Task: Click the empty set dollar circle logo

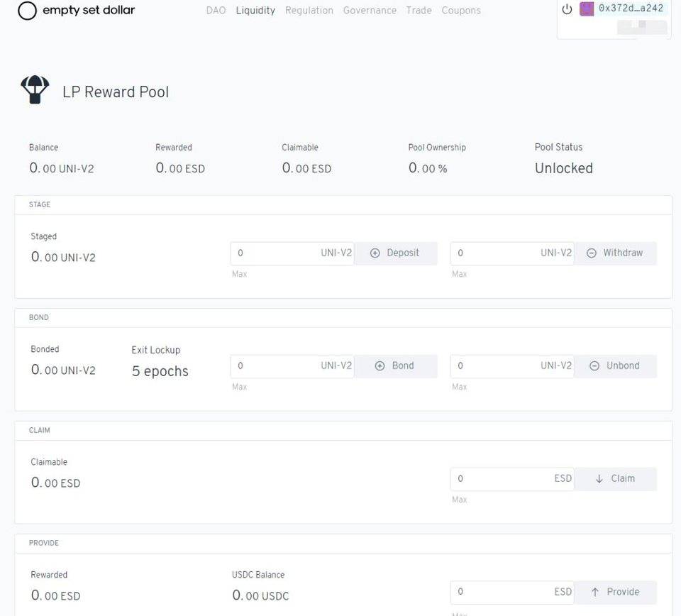Action: pos(27,11)
